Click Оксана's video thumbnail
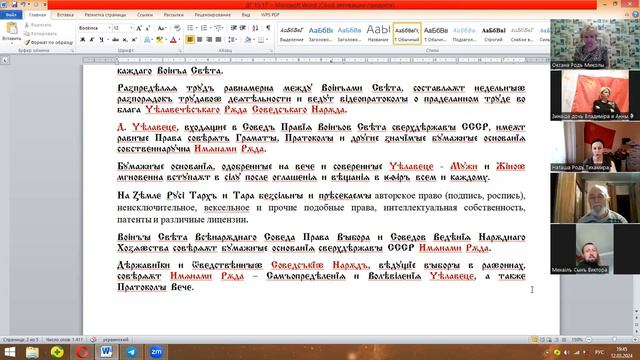 [595, 44]
